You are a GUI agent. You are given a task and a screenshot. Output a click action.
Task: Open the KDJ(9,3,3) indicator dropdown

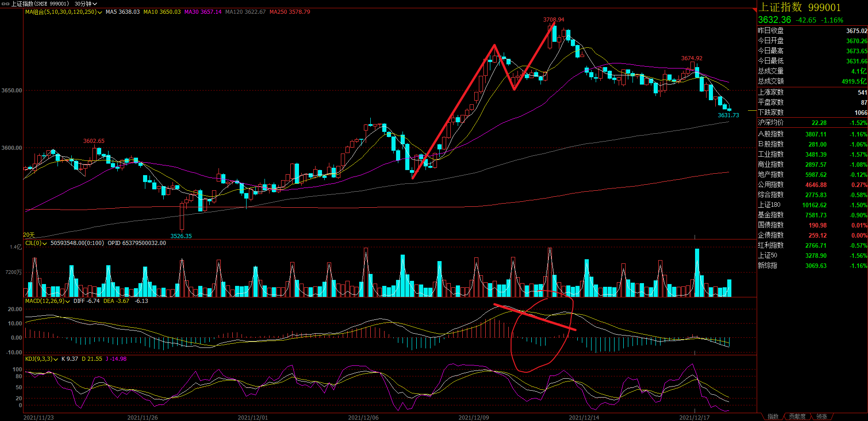pyautogui.click(x=41, y=359)
